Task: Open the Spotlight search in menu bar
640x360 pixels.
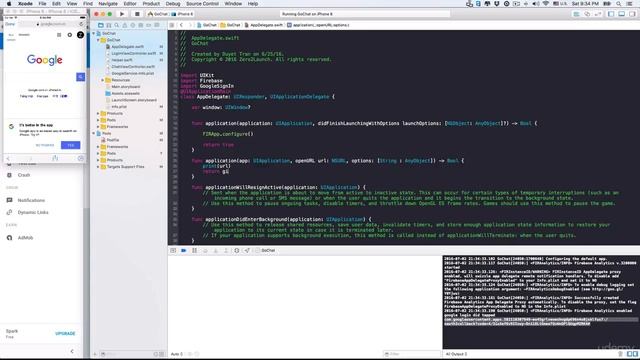Action: (619, 4)
